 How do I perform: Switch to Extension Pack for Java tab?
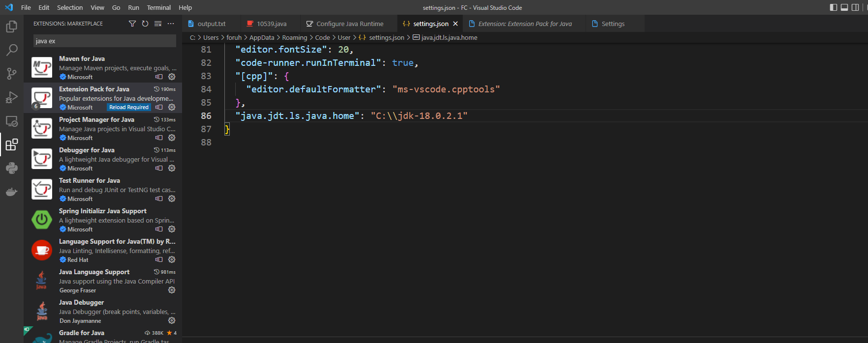(x=525, y=24)
